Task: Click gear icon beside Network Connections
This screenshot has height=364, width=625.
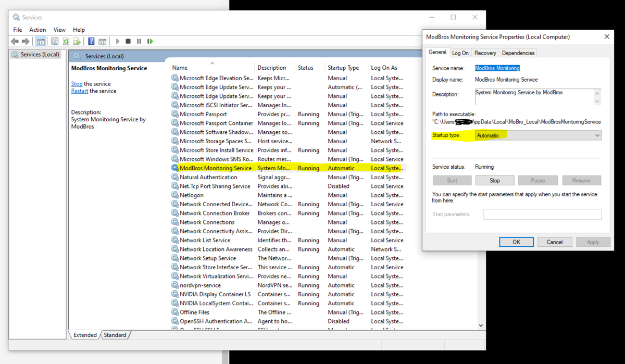Action: pyautogui.click(x=175, y=222)
